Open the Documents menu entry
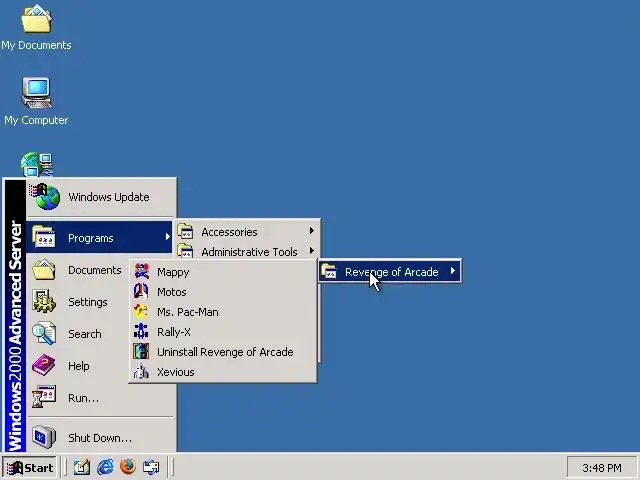The height and width of the screenshot is (480, 640). [x=78, y=270]
